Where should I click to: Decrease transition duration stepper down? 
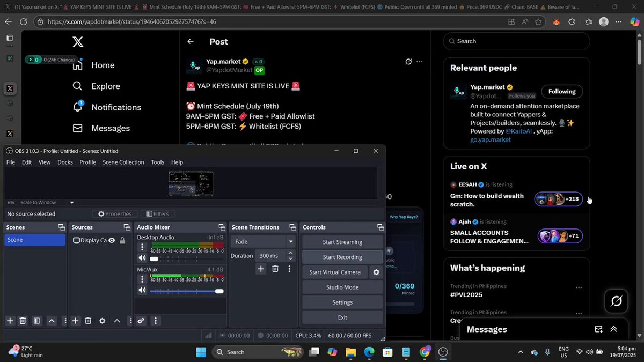(291, 259)
